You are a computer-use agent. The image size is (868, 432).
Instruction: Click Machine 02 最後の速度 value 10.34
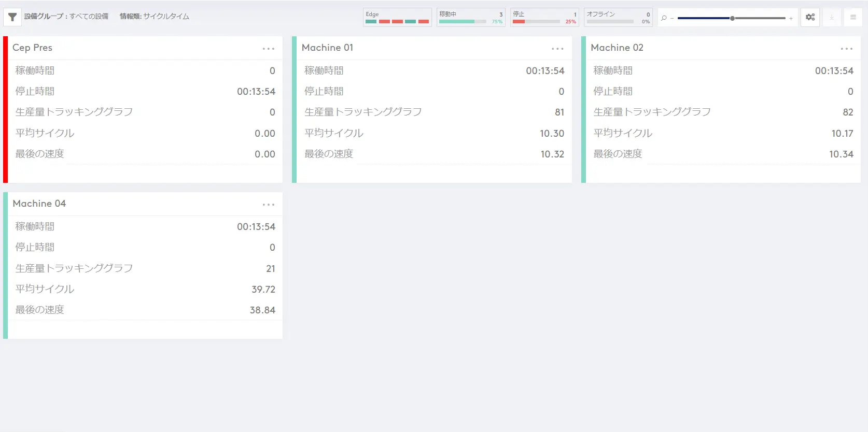tap(841, 154)
